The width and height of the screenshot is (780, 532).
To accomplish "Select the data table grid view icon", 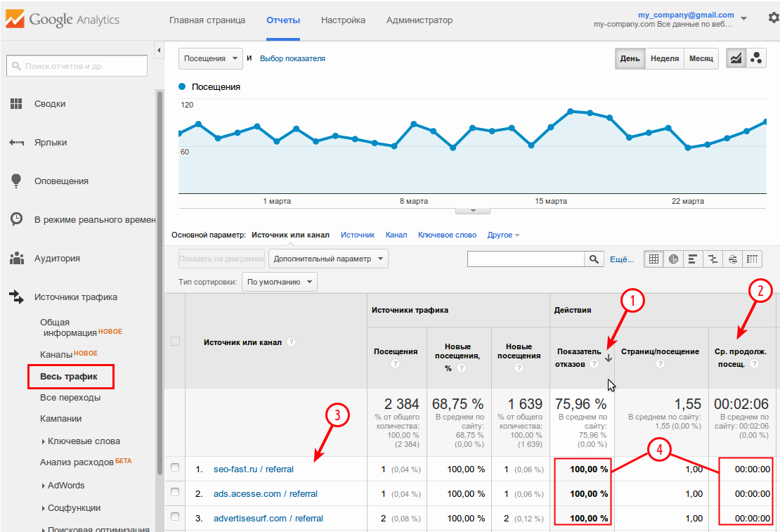I will (x=654, y=259).
